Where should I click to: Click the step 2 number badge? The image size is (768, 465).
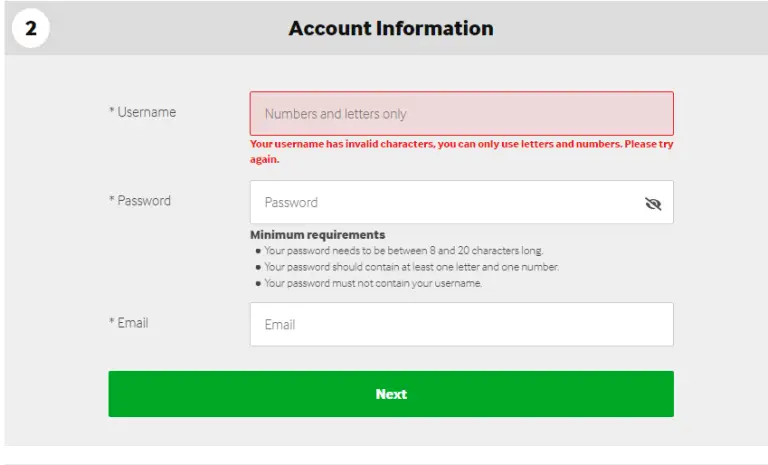click(31, 29)
